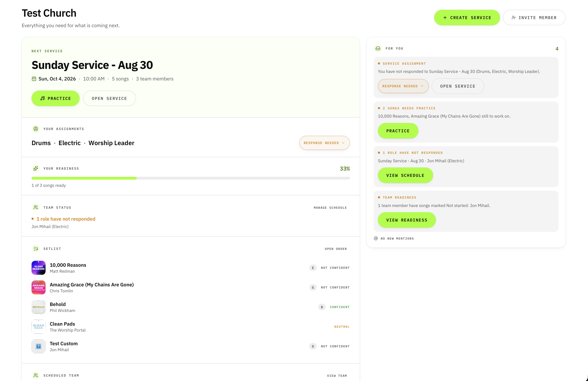Open Service in the Service Assignment card

pyautogui.click(x=458, y=86)
